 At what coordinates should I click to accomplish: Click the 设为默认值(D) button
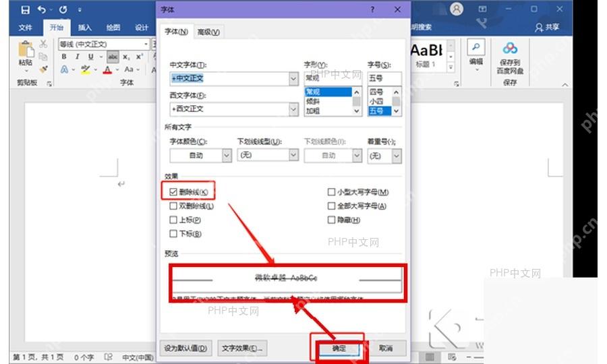point(185,348)
